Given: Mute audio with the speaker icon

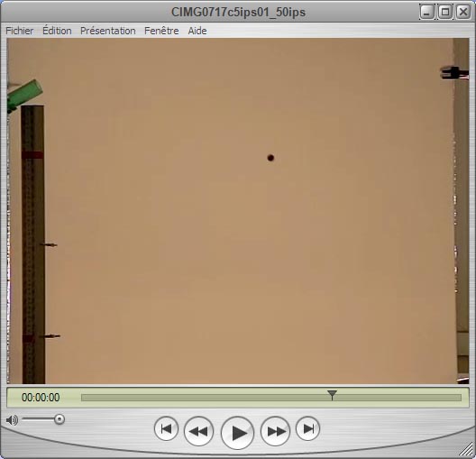Looking at the screenshot, I should 12,420.
